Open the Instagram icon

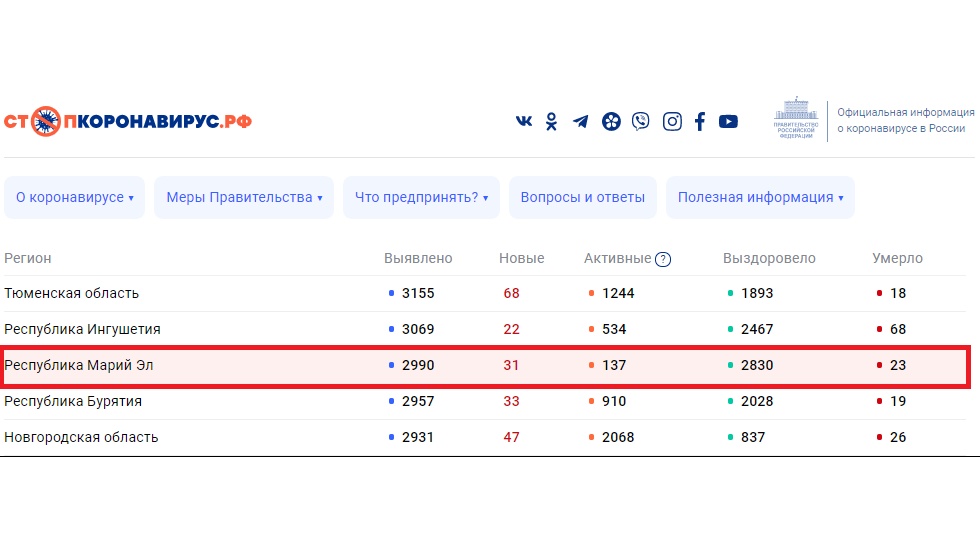[672, 122]
